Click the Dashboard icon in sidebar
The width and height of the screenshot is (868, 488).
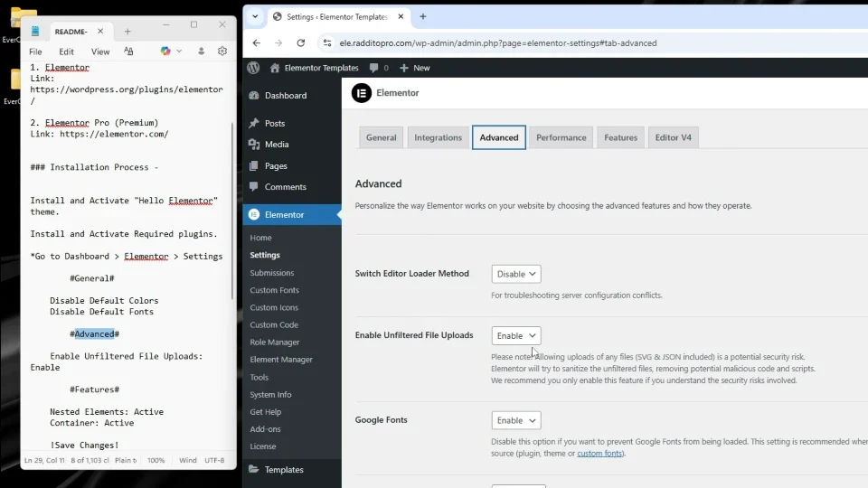[254, 95]
